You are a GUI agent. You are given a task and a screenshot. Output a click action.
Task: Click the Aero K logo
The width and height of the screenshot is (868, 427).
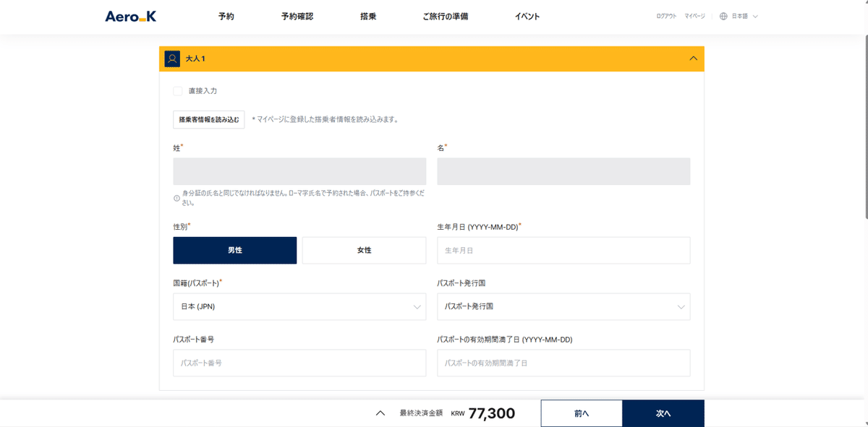[x=131, y=16]
